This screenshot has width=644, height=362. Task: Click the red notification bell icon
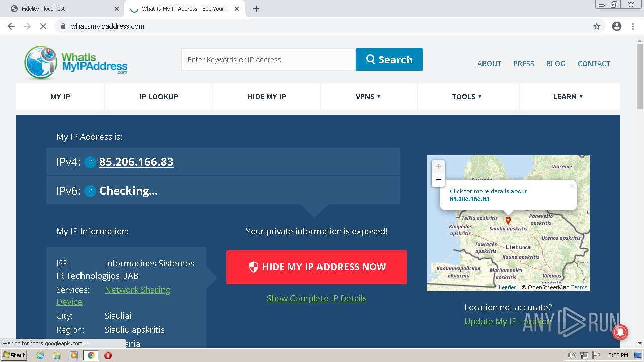620,332
